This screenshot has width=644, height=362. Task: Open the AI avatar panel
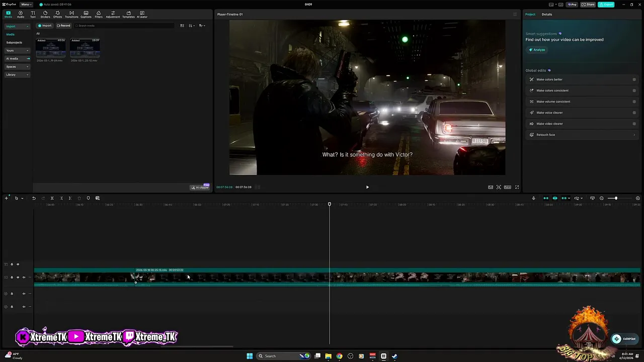tap(142, 14)
